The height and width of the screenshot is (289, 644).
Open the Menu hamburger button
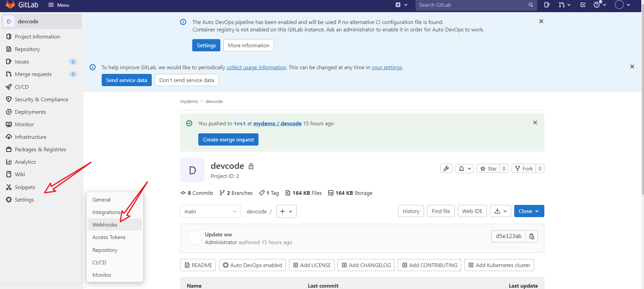tap(59, 5)
